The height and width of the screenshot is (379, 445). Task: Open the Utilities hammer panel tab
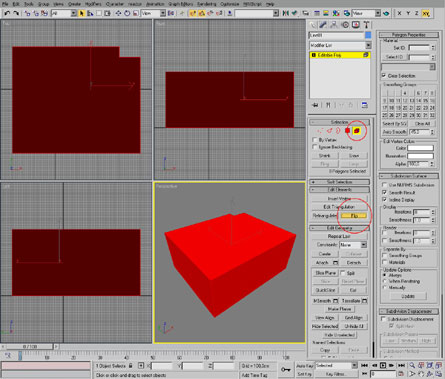pos(366,25)
